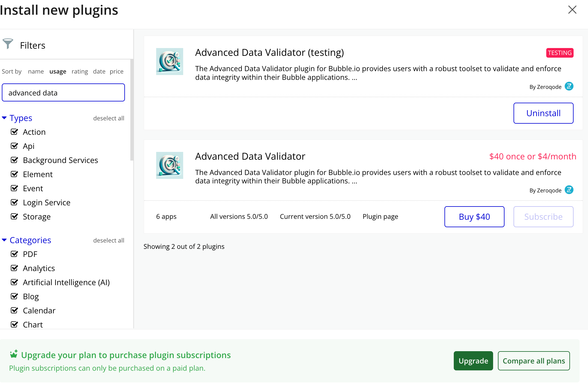Buy Advanced Data Validator for $40
588x386 pixels.
coord(474,217)
